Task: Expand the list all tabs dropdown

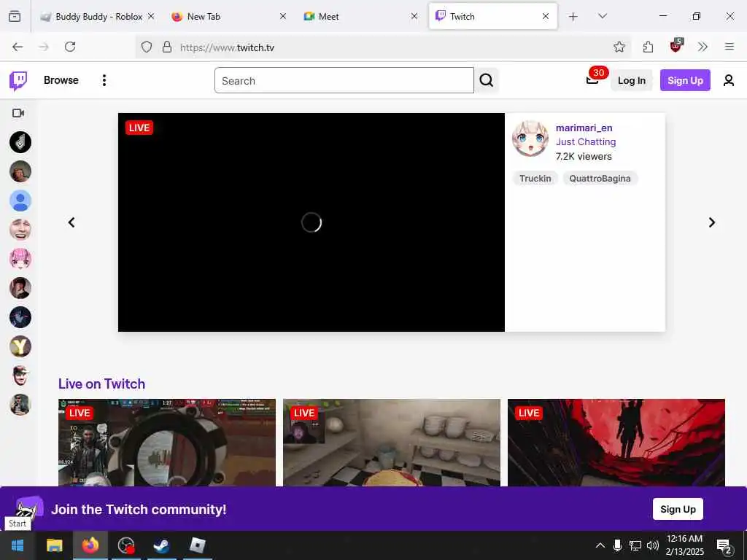Action: (x=602, y=16)
